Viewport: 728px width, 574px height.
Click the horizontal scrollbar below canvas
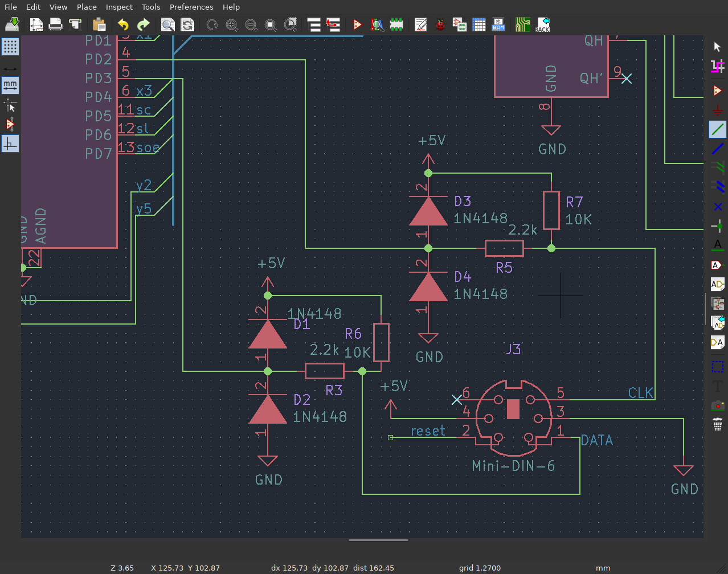click(378, 540)
